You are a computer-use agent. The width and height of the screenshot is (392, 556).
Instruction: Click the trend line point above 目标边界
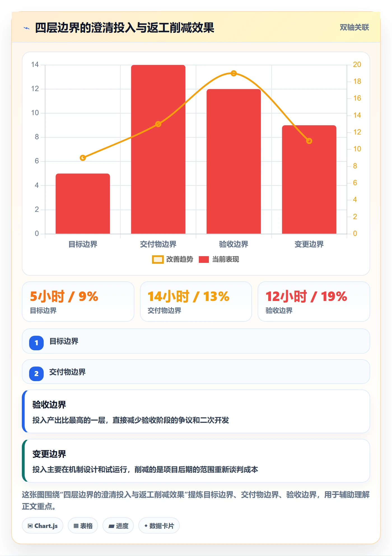click(83, 158)
